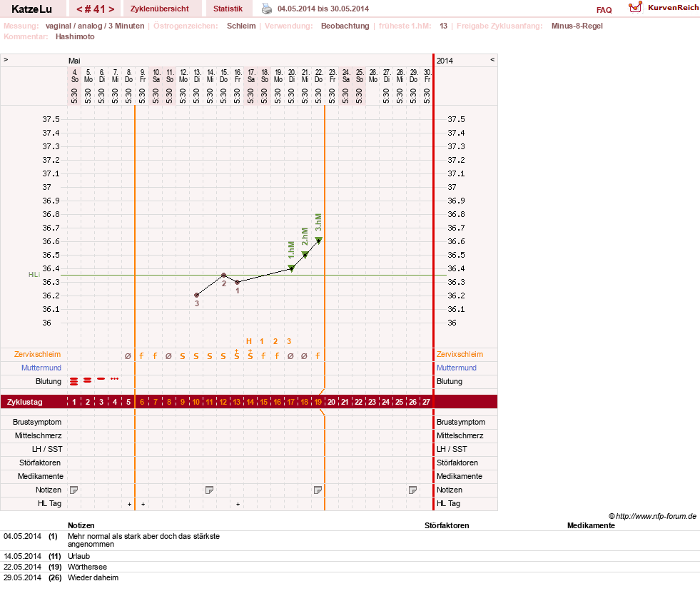Click the 2.hM green triangle marker
This screenshot has width=700, height=606.
coord(305,255)
